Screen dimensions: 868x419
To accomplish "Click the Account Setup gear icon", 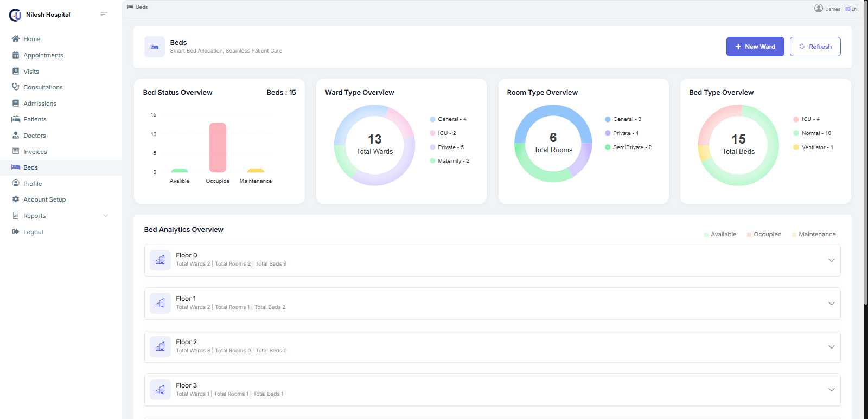I will click(16, 199).
